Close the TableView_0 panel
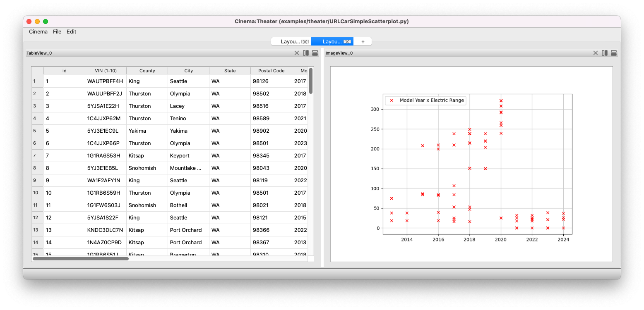This screenshot has width=644, height=310. tap(296, 53)
